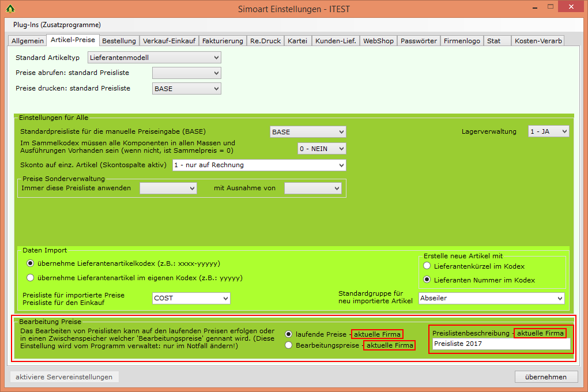Open Standardgruppe dropdown showing Abseiler
This screenshot has width=588, height=392.
[x=491, y=298]
